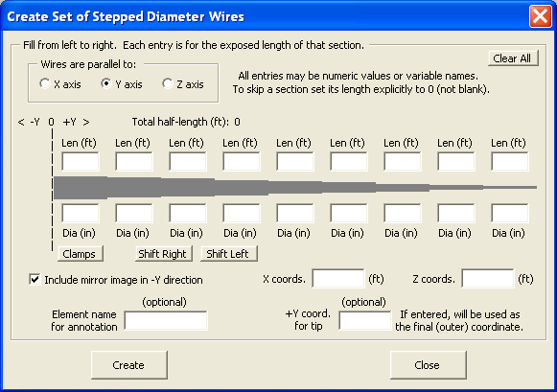Click the Create button
The image size is (557, 392).
[x=129, y=365]
